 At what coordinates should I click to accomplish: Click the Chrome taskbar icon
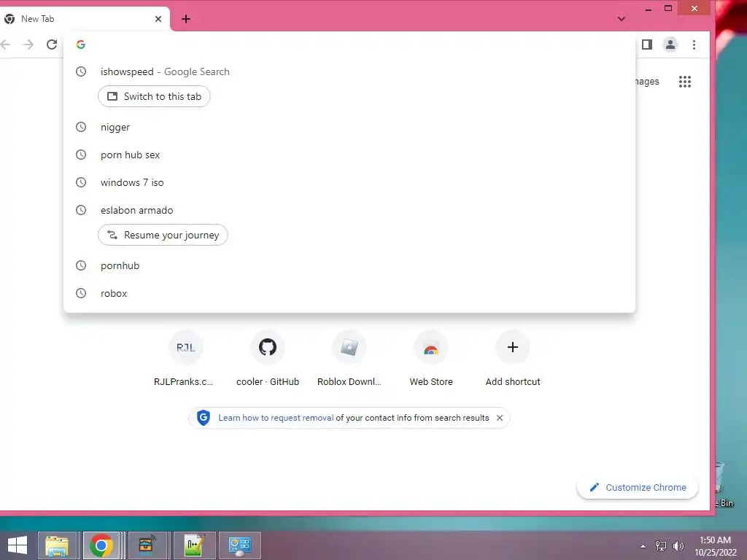(101, 545)
